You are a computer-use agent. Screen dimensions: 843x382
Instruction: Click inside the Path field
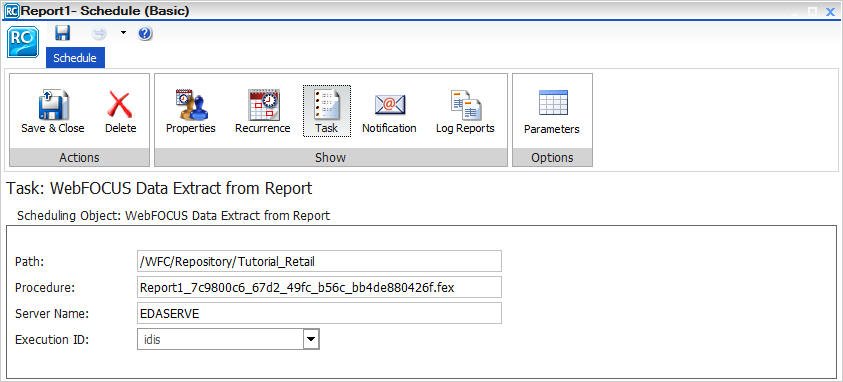click(319, 261)
